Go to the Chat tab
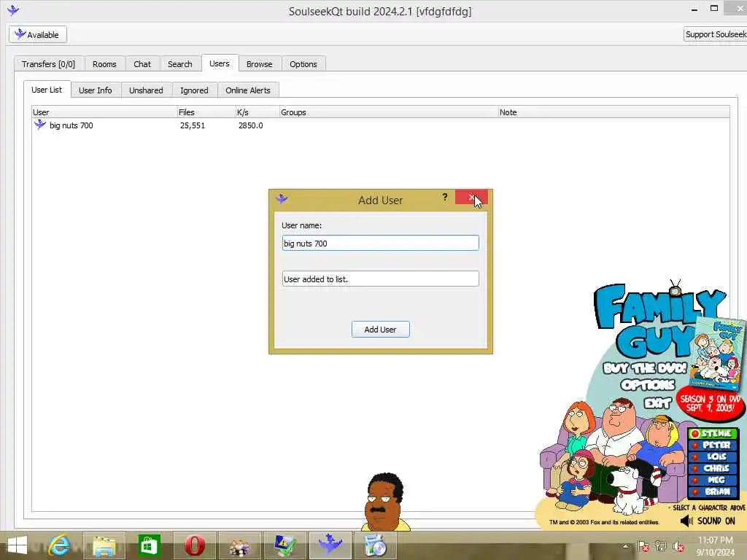Image resolution: width=747 pixels, height=560 pixels. 142,64
